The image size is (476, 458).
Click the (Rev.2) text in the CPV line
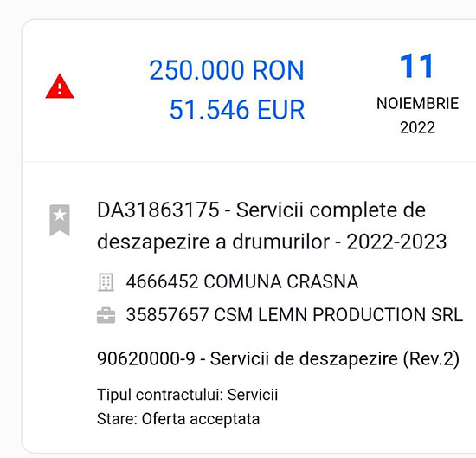431,358
